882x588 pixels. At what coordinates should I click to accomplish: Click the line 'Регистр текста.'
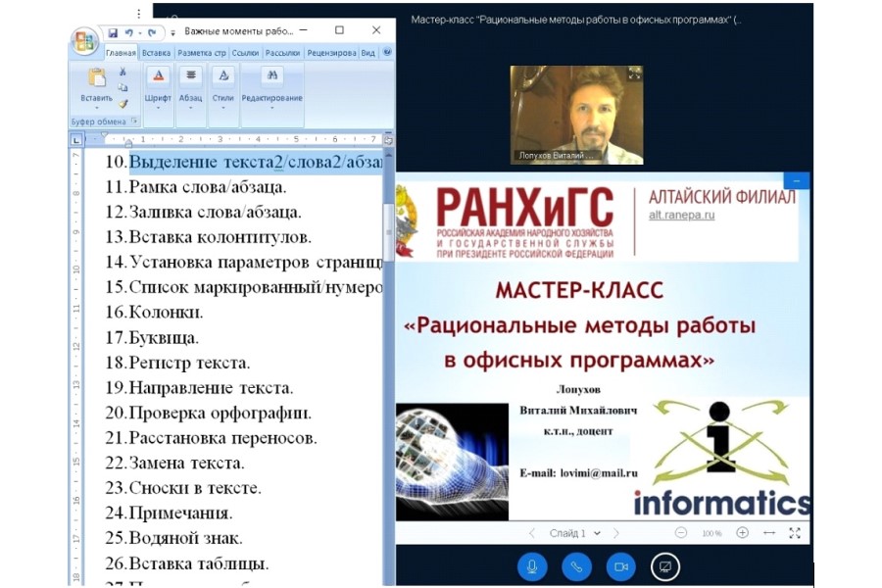coord(189,363)
